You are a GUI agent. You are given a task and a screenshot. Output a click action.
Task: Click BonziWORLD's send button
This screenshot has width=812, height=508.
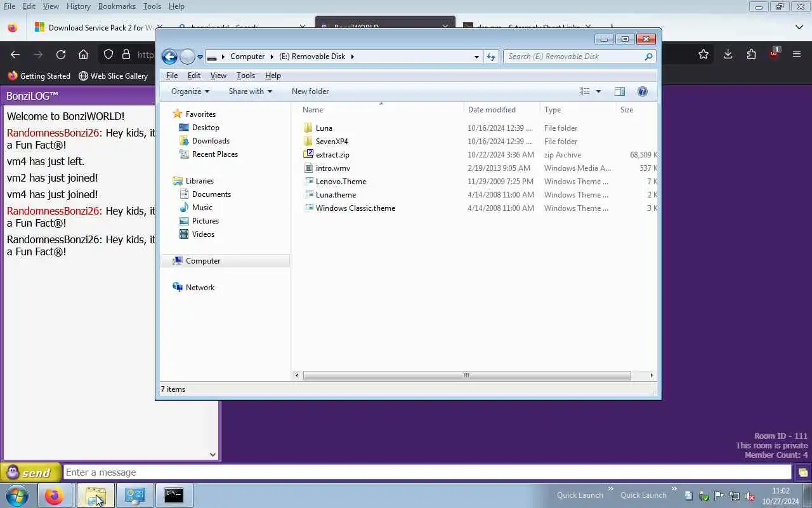point(31,472)
